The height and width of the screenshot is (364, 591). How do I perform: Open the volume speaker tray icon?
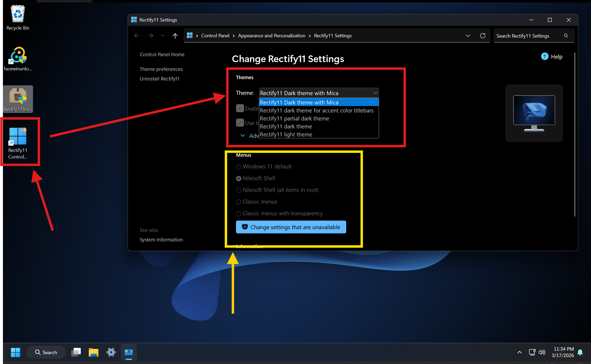point(542,352)
